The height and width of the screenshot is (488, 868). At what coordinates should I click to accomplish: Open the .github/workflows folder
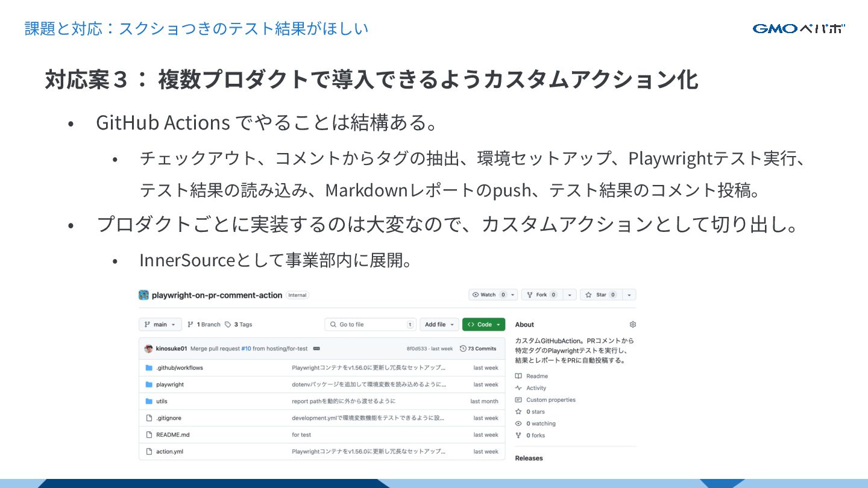click(180, 368)
